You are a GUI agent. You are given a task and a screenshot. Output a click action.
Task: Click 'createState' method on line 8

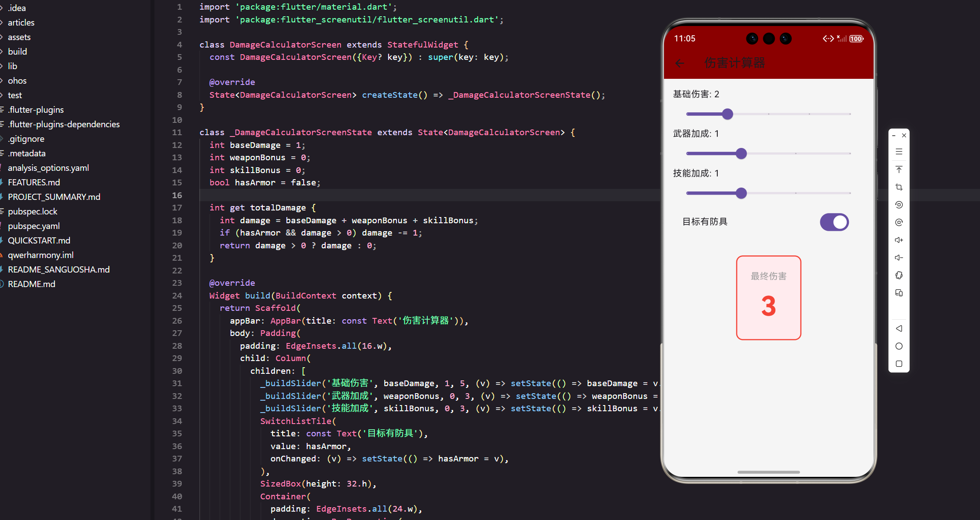[389, 95]
